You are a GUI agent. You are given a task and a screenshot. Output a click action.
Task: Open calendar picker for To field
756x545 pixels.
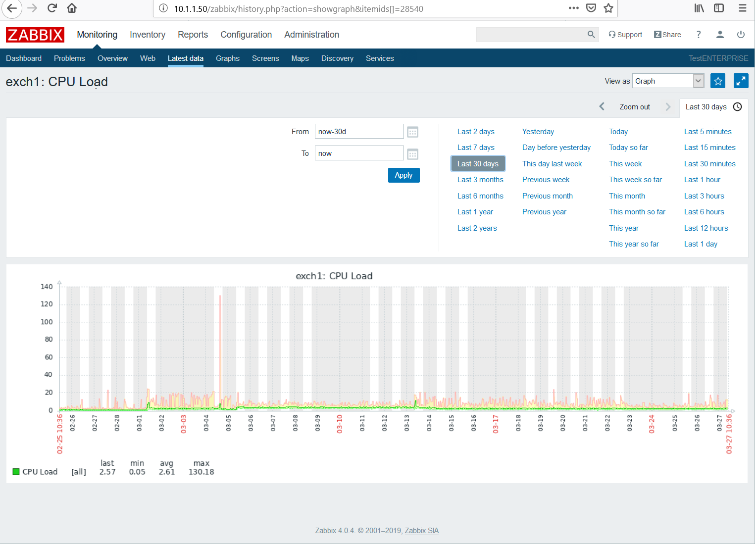[x=412, y=154]
